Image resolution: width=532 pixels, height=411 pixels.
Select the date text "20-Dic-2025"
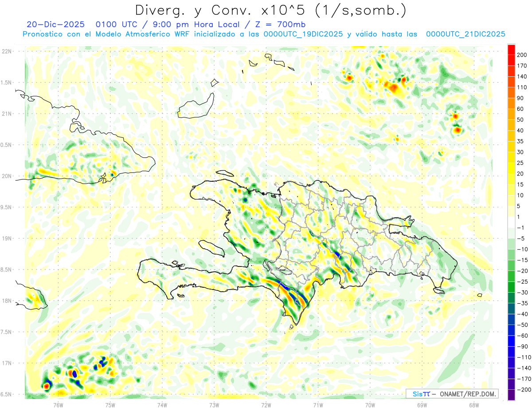coord(55,24)
